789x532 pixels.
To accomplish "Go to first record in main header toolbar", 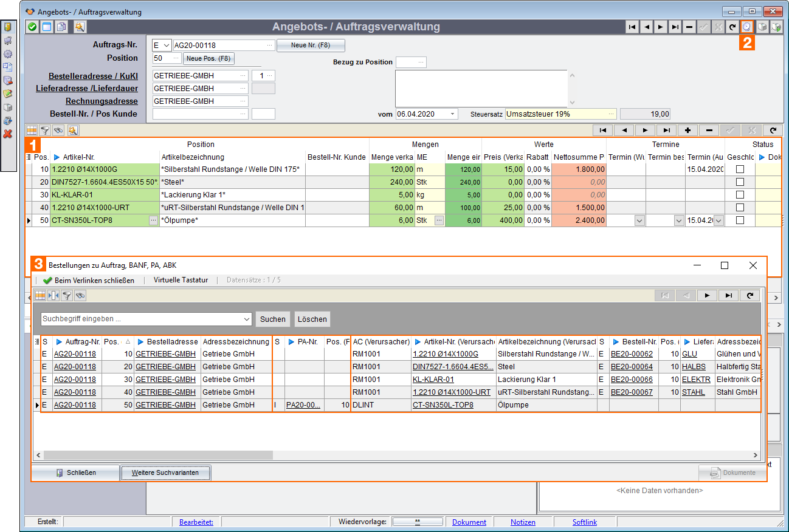I will tap(632, 27).
